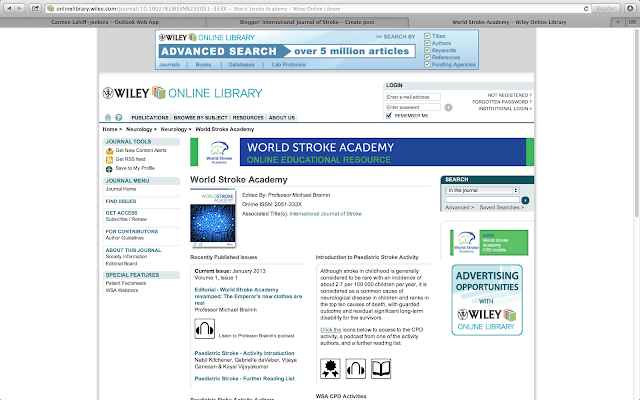
Task: Run journal search with the go arrow
Action: click(525, 200)
